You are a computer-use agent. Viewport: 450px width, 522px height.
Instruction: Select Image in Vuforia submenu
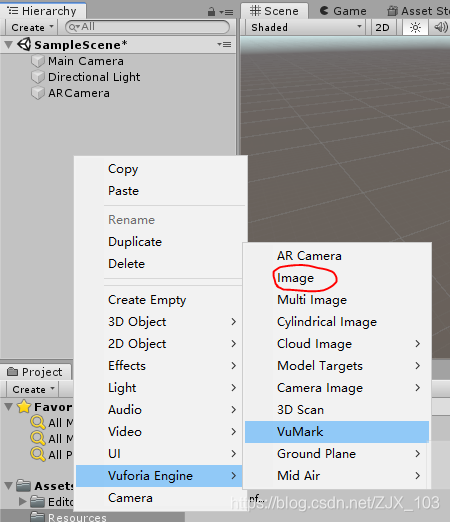pyautogui.click(x=337, y=278)
